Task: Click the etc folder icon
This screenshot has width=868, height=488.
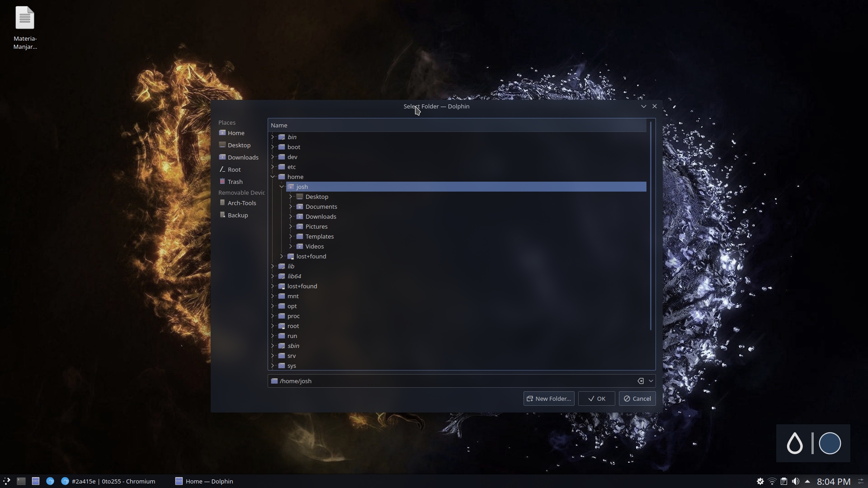Action: click(282, 167)
